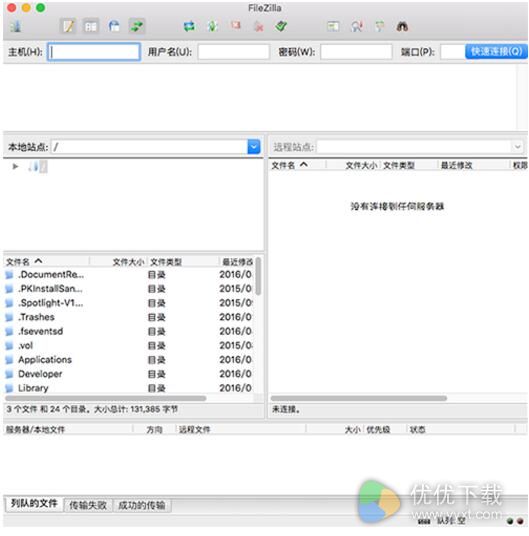Click the password (密码) input field

[x=356, y=52]
